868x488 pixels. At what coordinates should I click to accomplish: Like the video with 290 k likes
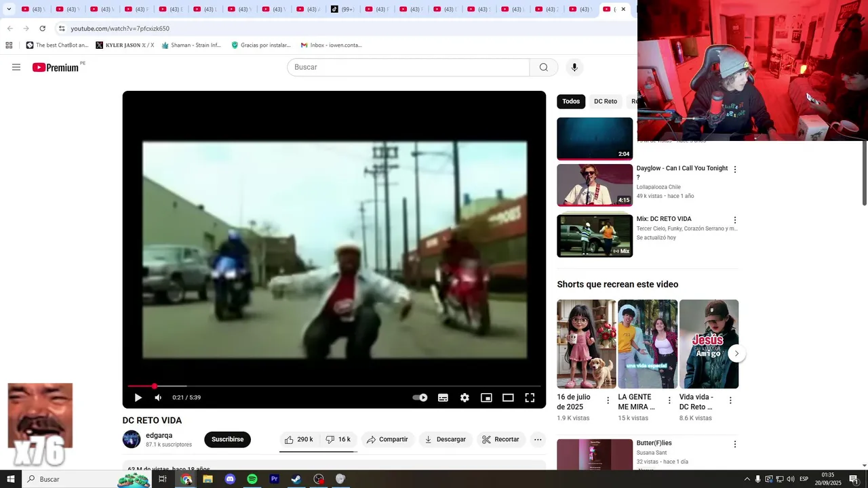299,440
